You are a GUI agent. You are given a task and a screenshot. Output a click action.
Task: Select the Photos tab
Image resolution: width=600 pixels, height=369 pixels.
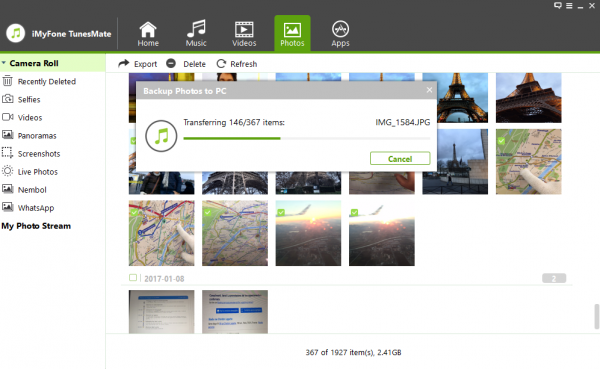(292, 33)
